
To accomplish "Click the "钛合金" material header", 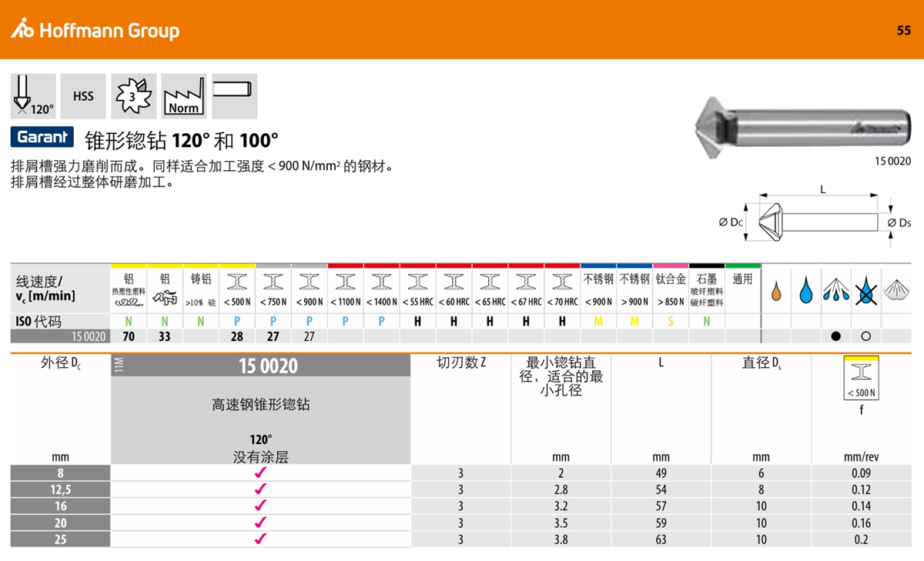I will click(671, 279).
